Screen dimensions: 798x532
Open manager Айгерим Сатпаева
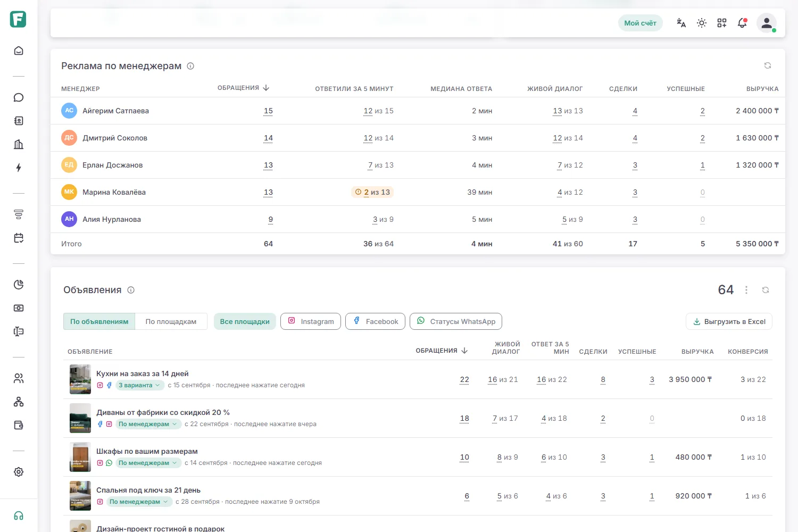click(115, 111)
